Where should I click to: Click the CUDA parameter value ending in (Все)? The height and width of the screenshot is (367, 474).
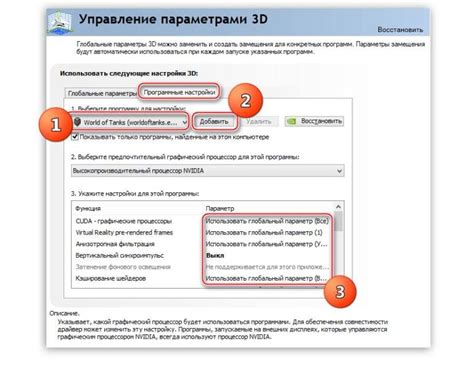(x=267, y=221)
